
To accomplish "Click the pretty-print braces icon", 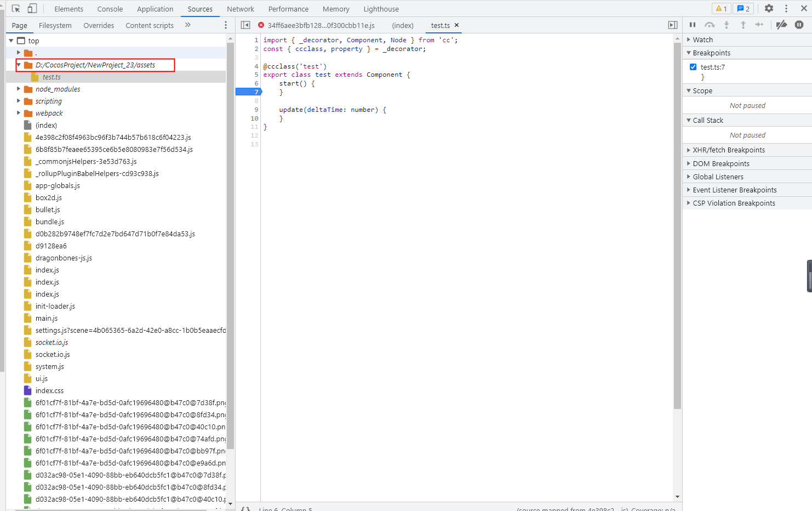I will tap(246, 509).
